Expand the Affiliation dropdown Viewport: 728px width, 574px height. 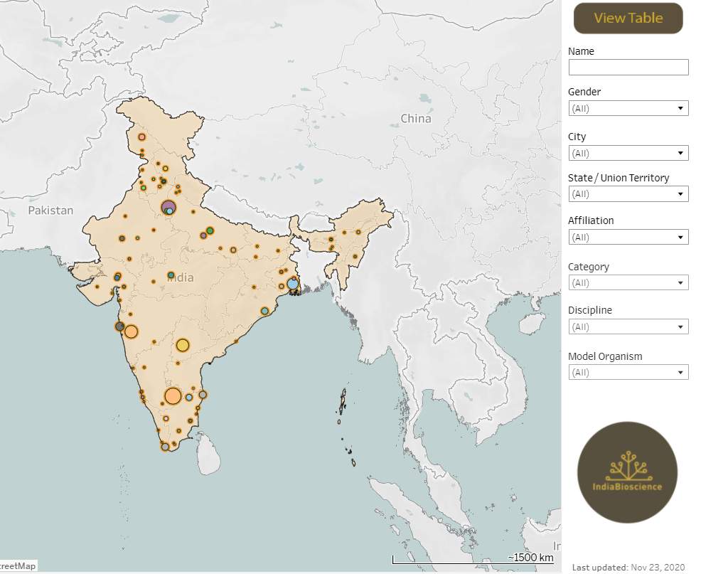(x=628, y=237)
